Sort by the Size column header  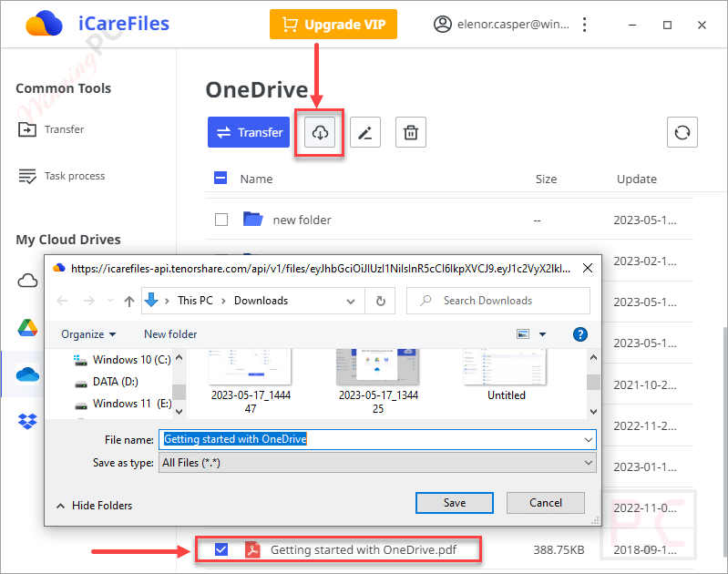coord(546,179)
